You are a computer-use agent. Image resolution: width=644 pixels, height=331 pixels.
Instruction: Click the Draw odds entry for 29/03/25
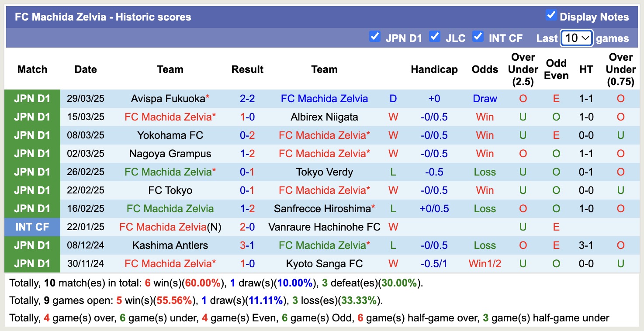(x=485, y=98)
